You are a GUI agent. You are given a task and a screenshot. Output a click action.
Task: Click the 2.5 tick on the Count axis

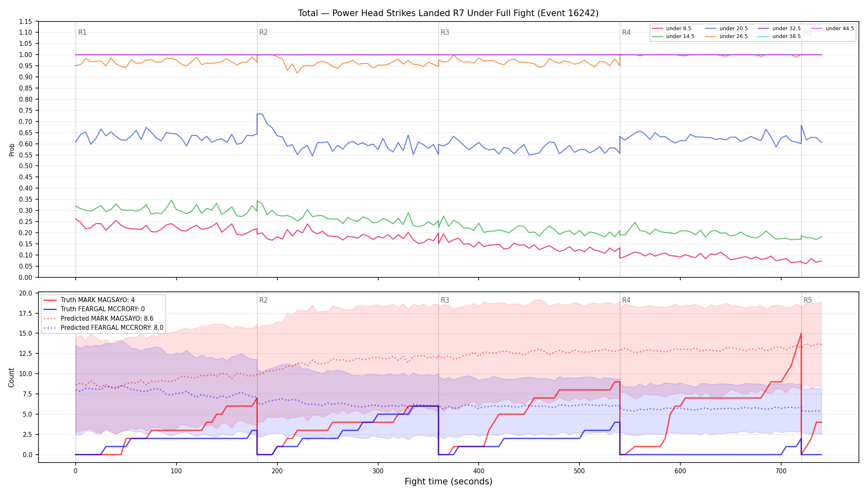[27, 435]
